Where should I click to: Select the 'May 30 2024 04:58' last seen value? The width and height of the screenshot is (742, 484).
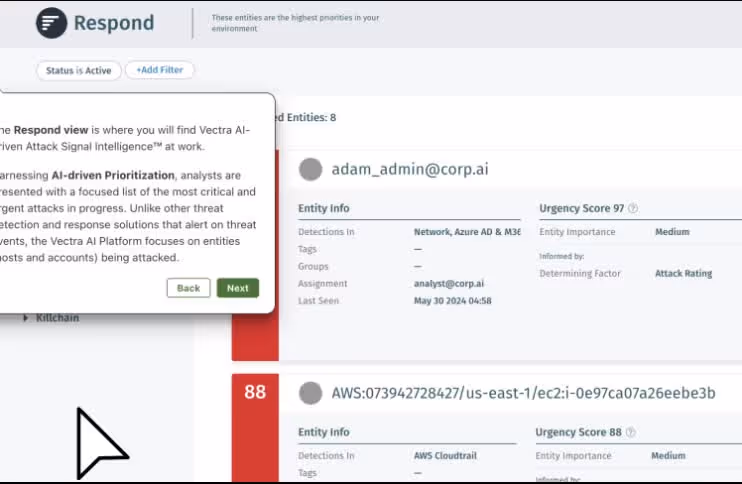[x=452, y=300]
